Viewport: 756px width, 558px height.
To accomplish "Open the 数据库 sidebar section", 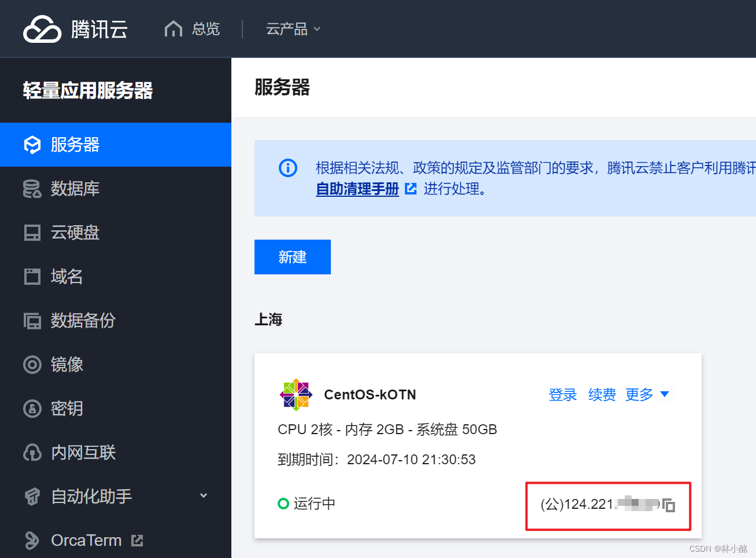I will click(x=74, y=189).
